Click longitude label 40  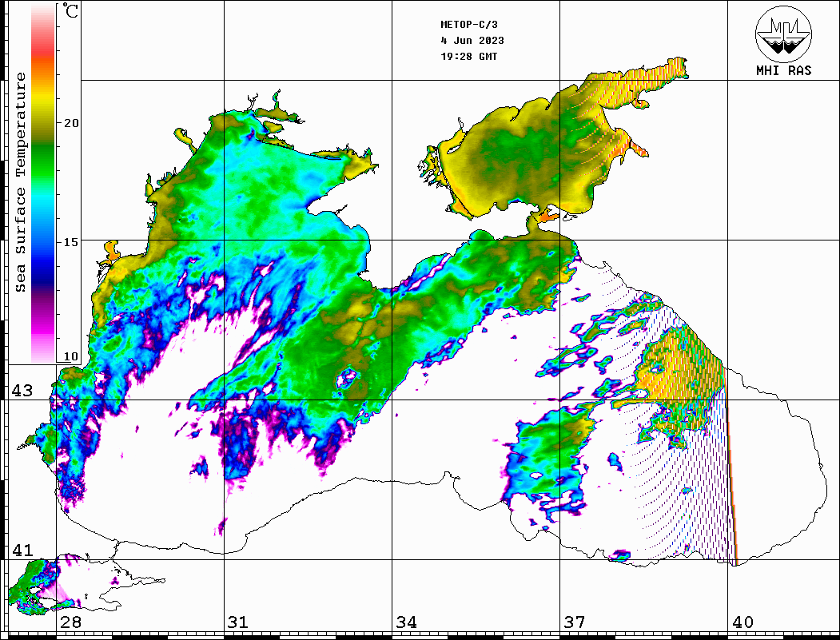pos(742,622)
